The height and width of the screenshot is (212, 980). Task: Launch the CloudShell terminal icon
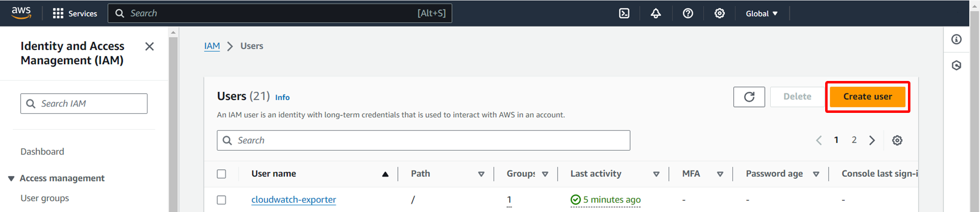pyautogui.click(x=624, y=13)
